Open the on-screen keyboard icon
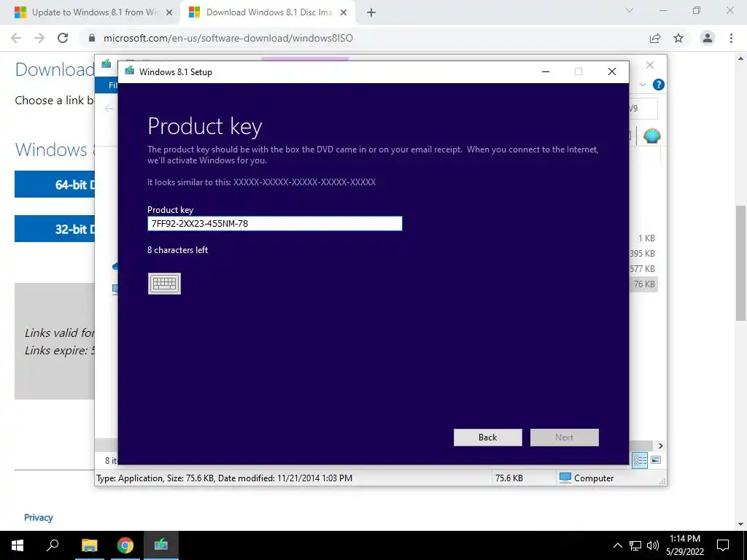The width and height of the screenshot is (747, 560). click(x=164, y=284)
